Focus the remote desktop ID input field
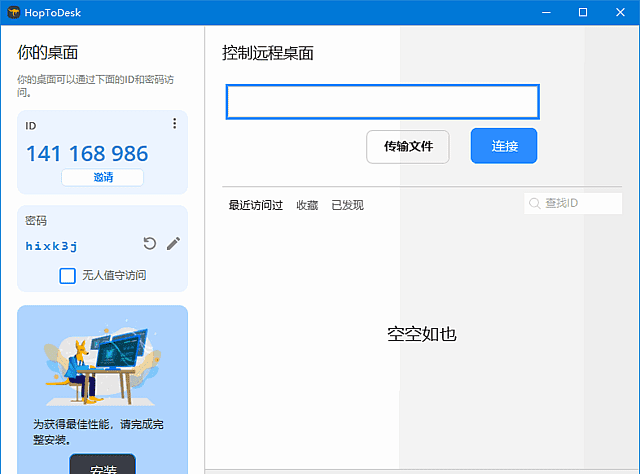 pos(383,102)
